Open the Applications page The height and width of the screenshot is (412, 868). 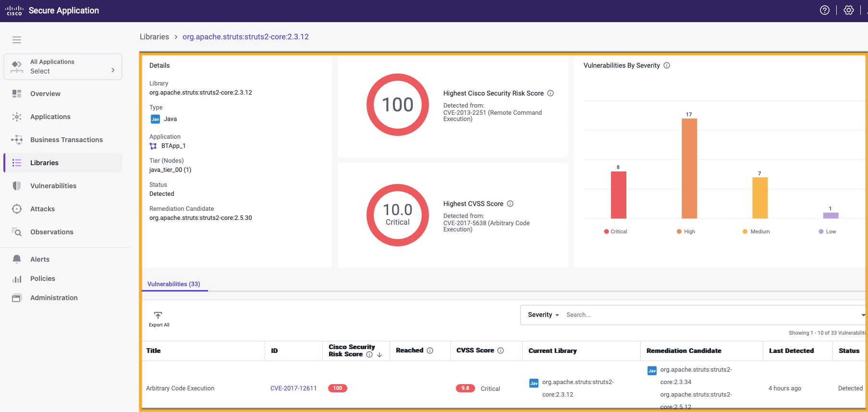click(x=50, y=117)
